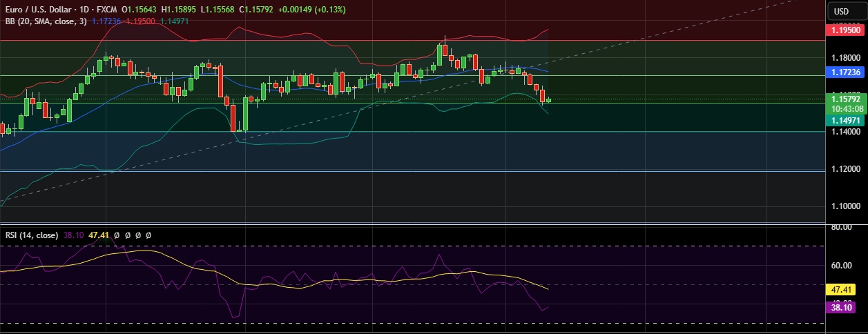Screen dimensions: 868x334
Task: Select the RSI (14, close) indicator legend
Action: [x=32, y=235]
